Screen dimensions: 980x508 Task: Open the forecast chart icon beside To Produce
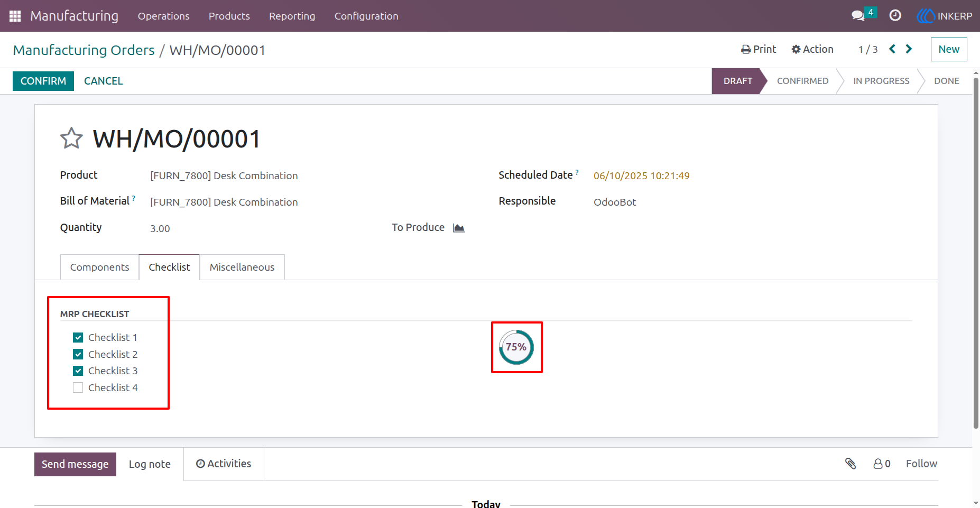pos(459,228)
